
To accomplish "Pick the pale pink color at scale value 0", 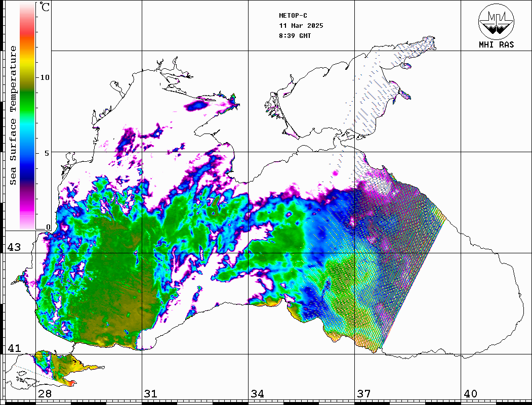I will click(27, 225).
